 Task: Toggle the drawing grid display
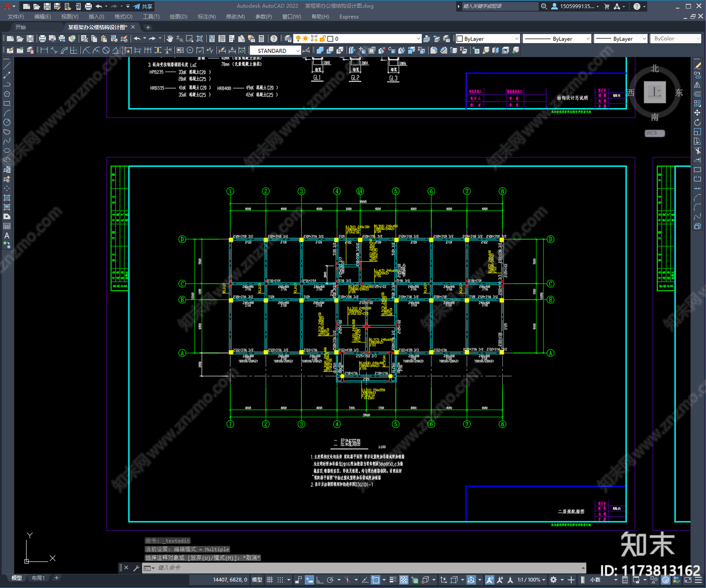click(270, 580)
